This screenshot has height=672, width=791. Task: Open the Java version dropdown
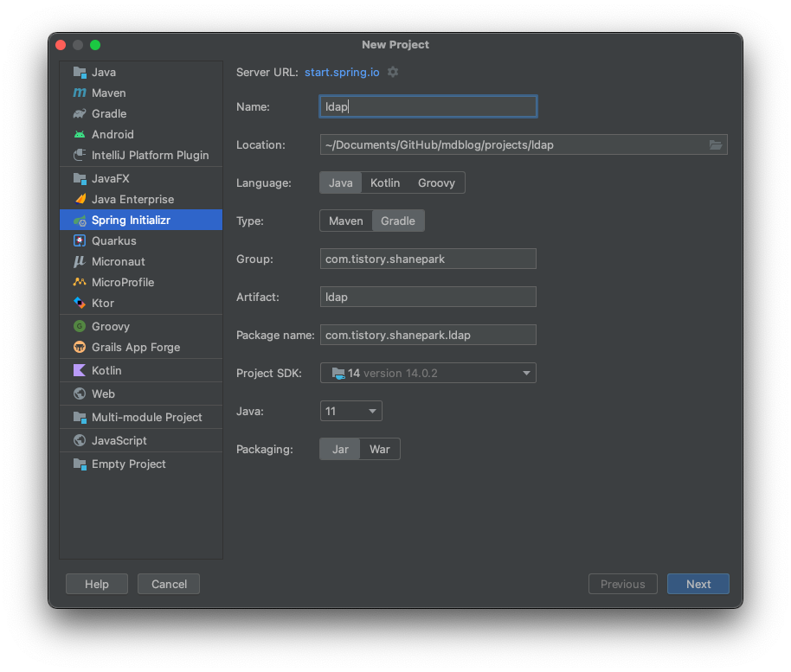tap(350, 411)
